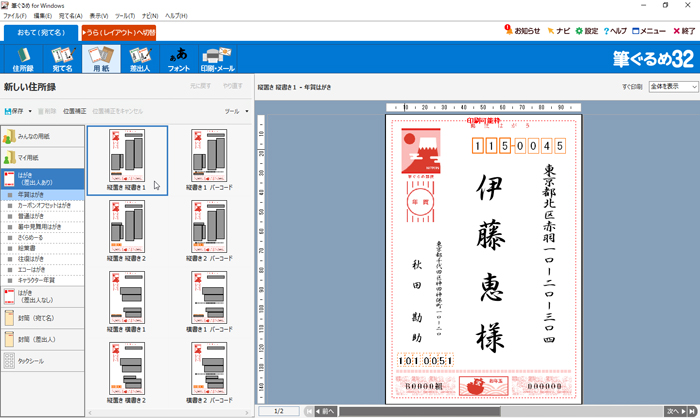This screenshot has height=418, width=700.
Task: Expand the 封筒（宛て名） paper category
Action: (42, 318)
